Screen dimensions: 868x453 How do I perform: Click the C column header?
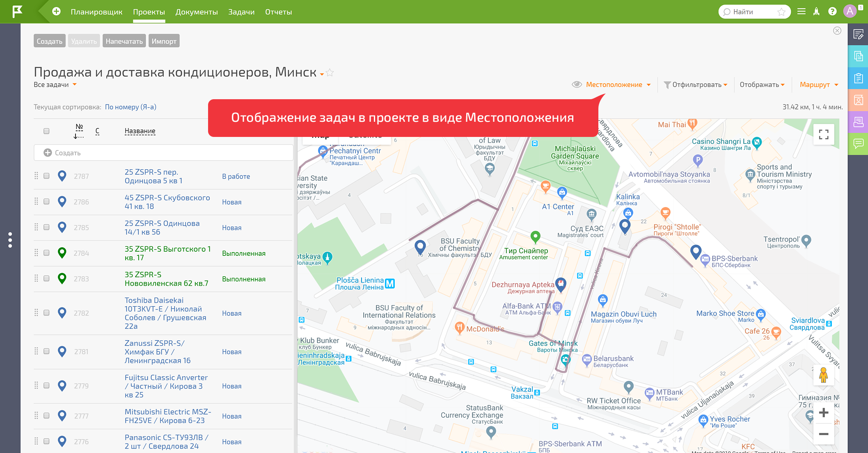click(97, 131)
